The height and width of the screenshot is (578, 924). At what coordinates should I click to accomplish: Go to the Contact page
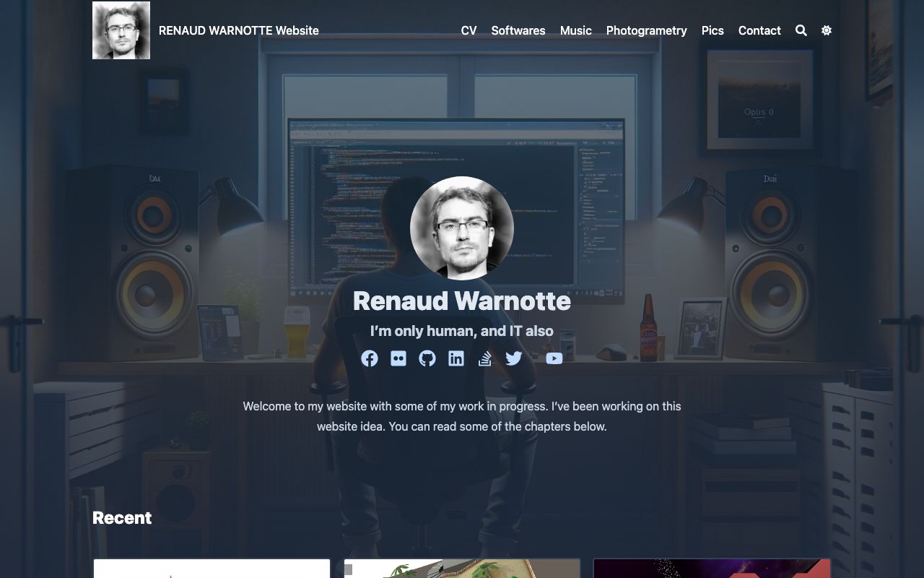pyautogui.click(x=759, y=30)
